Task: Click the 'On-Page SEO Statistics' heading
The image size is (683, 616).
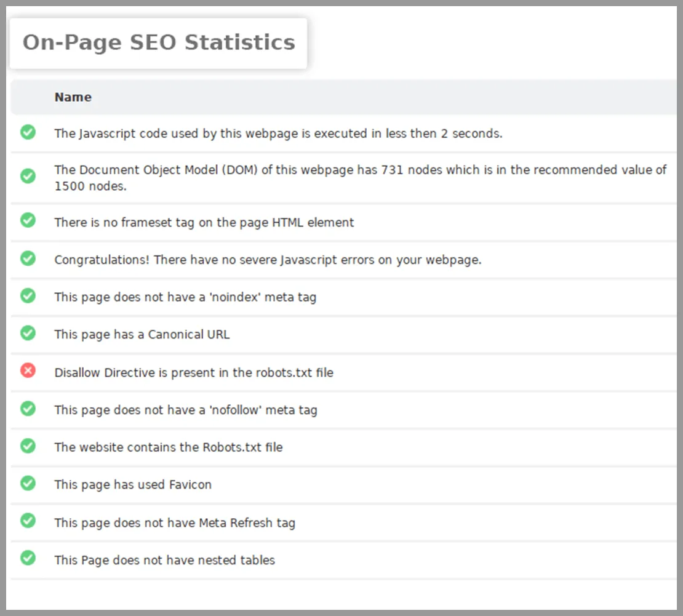Action: (x=159, y=42)
